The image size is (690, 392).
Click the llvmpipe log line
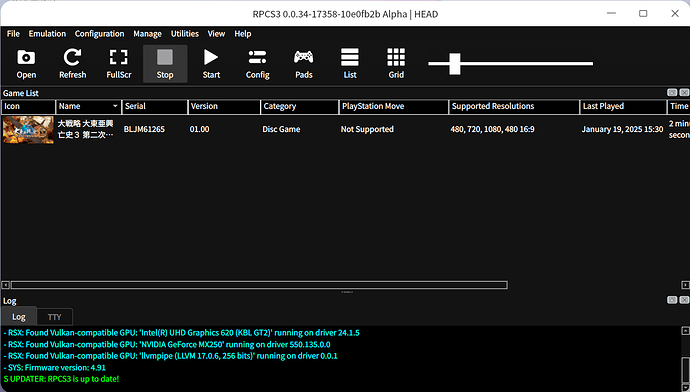[x=170, y=356]
